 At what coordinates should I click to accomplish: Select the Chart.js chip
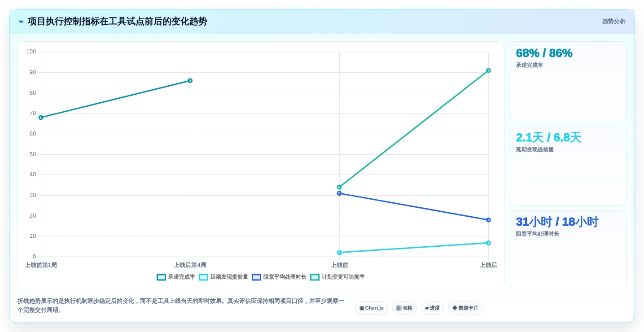tap(372, 308)
